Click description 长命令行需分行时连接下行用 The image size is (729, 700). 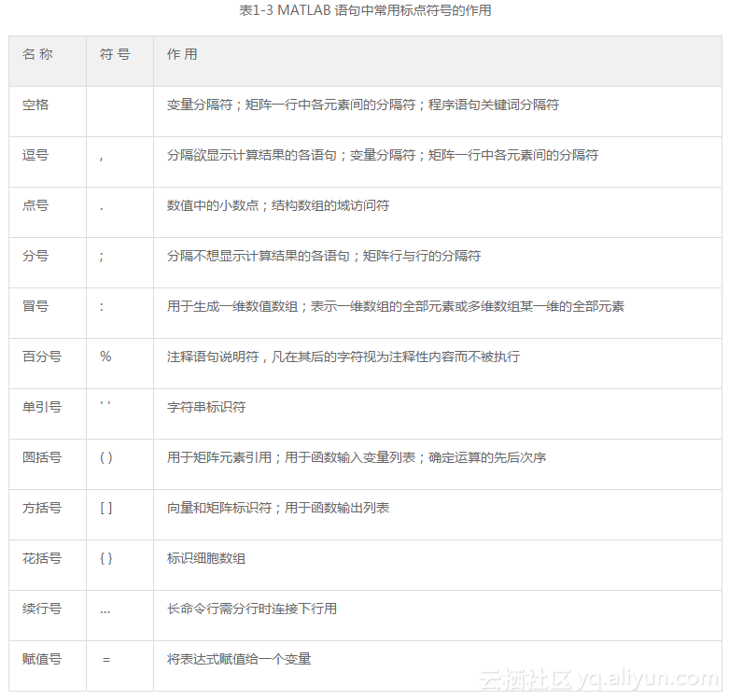(252, 609)
